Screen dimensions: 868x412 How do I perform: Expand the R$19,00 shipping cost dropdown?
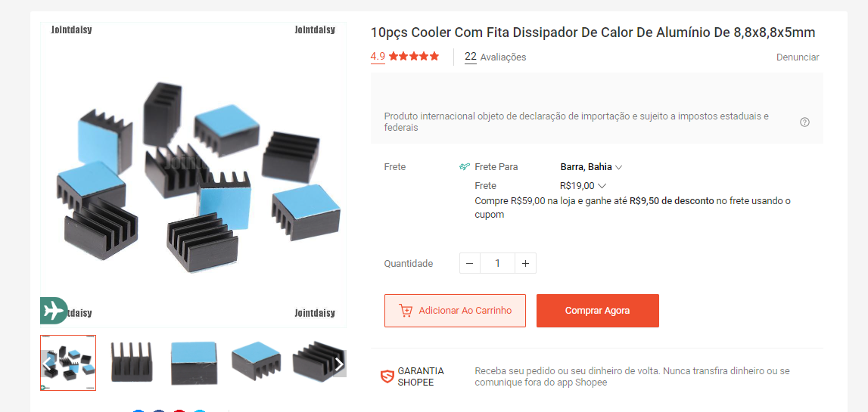tap(583, 186)
